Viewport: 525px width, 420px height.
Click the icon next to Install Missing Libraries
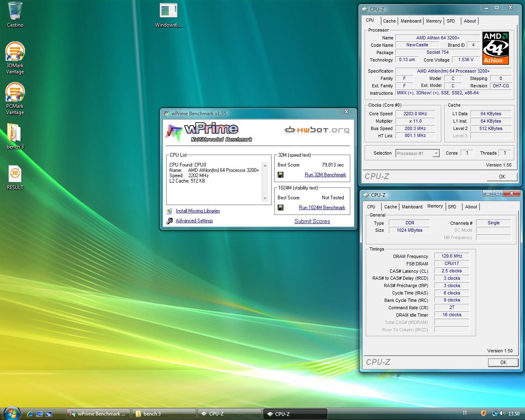click(169, 211)
